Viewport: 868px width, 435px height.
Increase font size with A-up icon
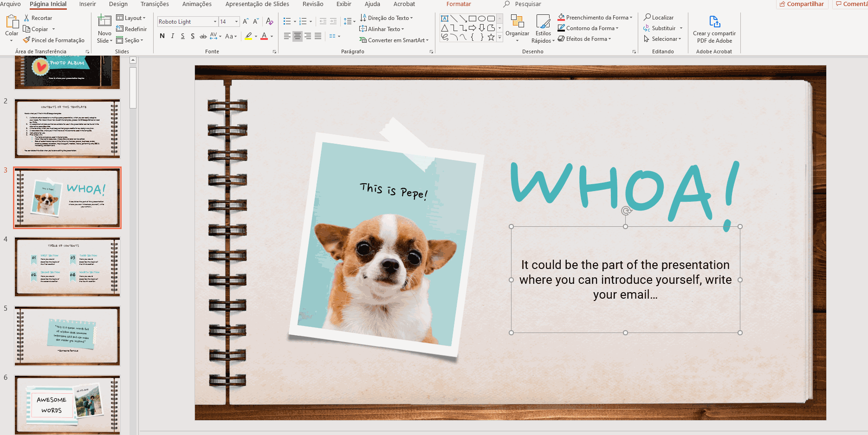click(x=246, y=21)
